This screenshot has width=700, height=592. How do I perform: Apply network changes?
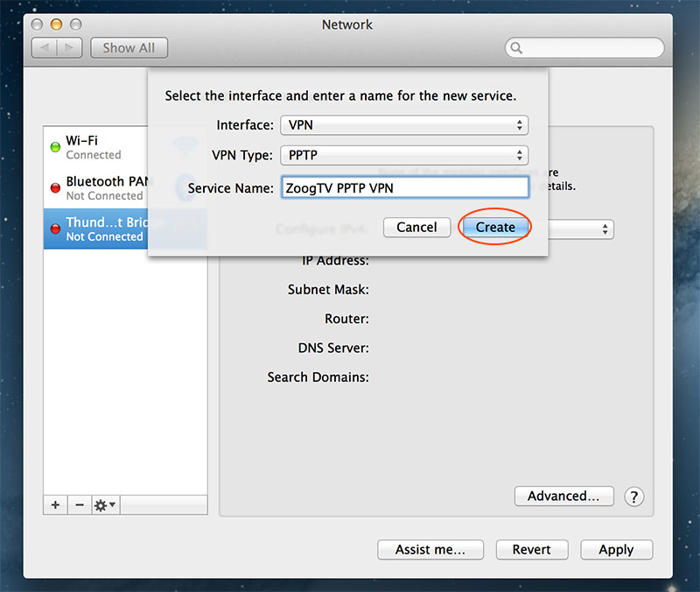(616, 549)
